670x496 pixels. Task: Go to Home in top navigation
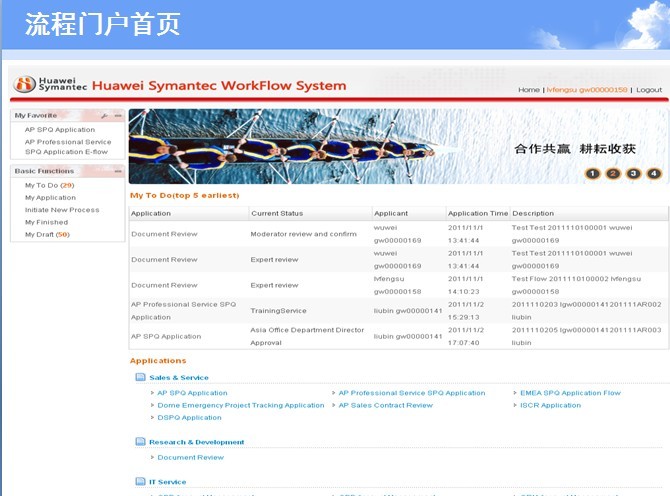click(528, 90)
